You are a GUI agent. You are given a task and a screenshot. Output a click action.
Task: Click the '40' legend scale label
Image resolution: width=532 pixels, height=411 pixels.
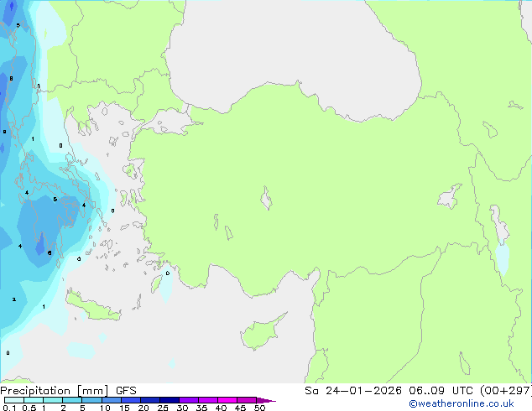pyautogui.click(x=221, y=408)
